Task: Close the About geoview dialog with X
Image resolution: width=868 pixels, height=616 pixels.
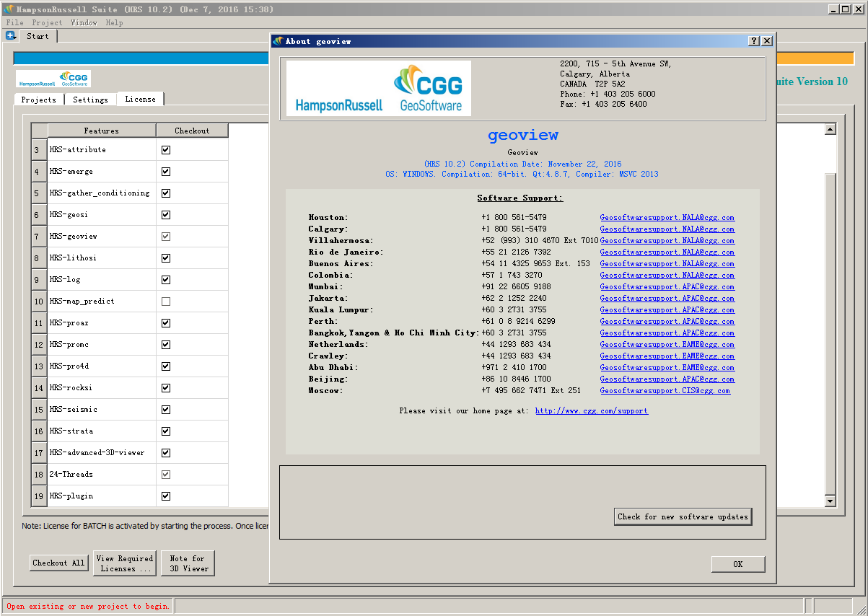Action: 766,41
